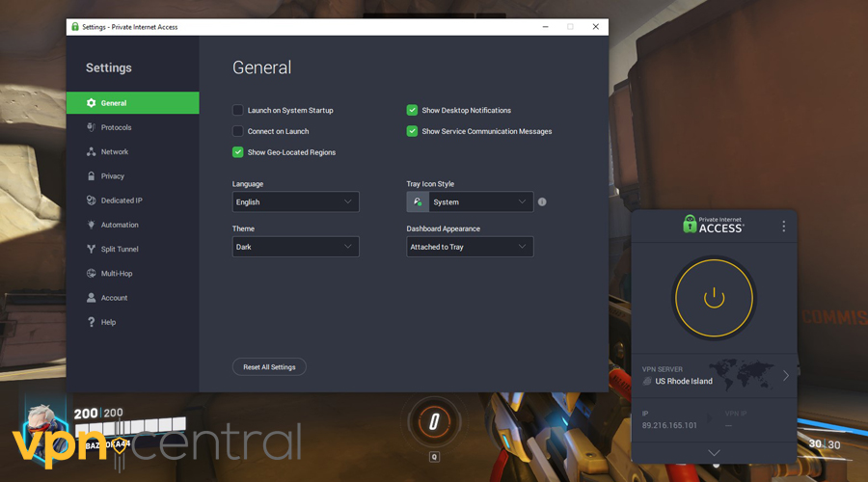Click the Help question mark icon

92,322
